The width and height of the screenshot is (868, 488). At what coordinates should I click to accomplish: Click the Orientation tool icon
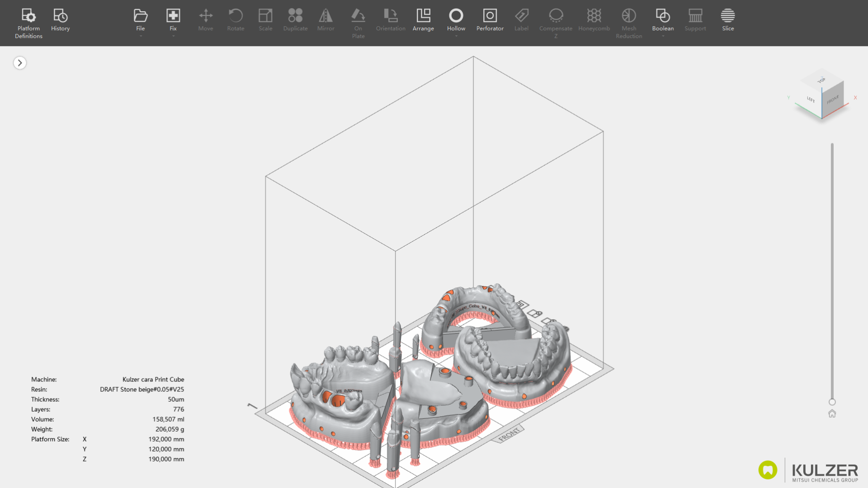(391, 16)
